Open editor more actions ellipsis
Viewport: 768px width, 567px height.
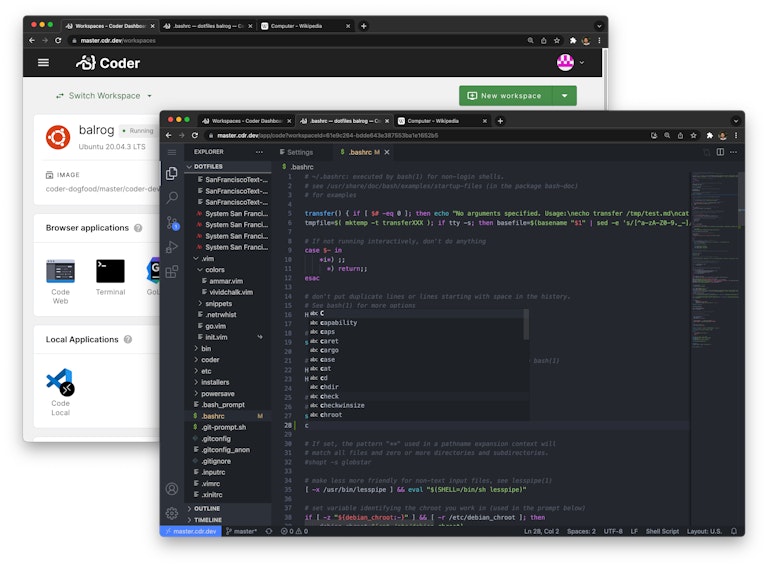(x=733, y=152)
